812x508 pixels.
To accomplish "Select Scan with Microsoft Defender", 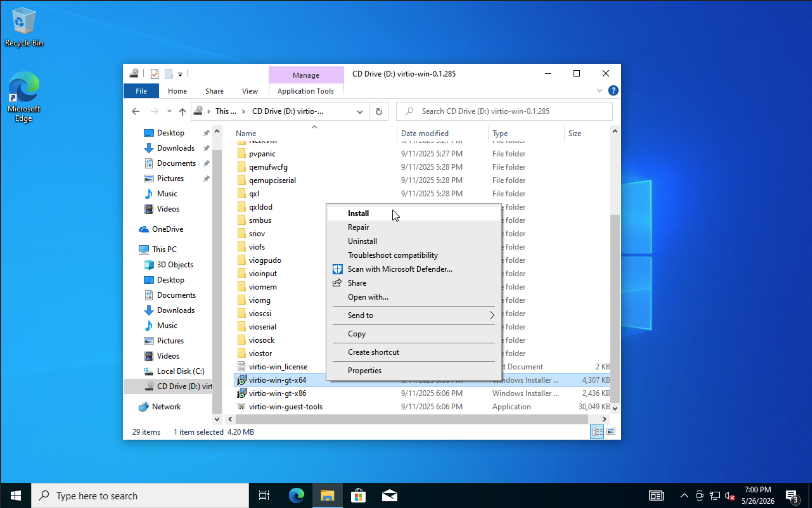I will (x=414, y=269).
